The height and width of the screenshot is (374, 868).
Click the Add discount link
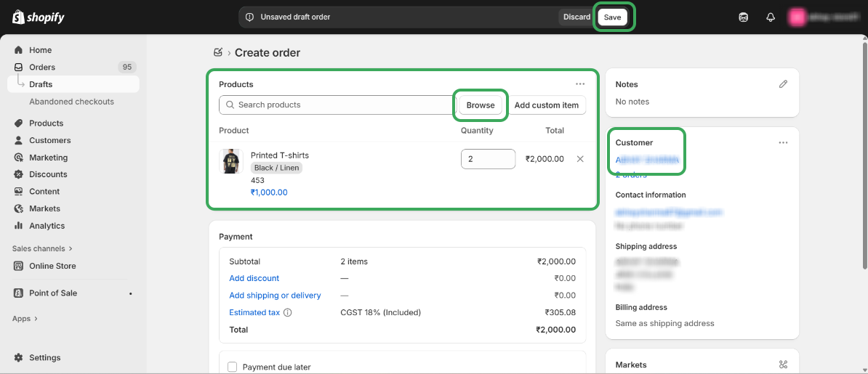tap(254, 278)
